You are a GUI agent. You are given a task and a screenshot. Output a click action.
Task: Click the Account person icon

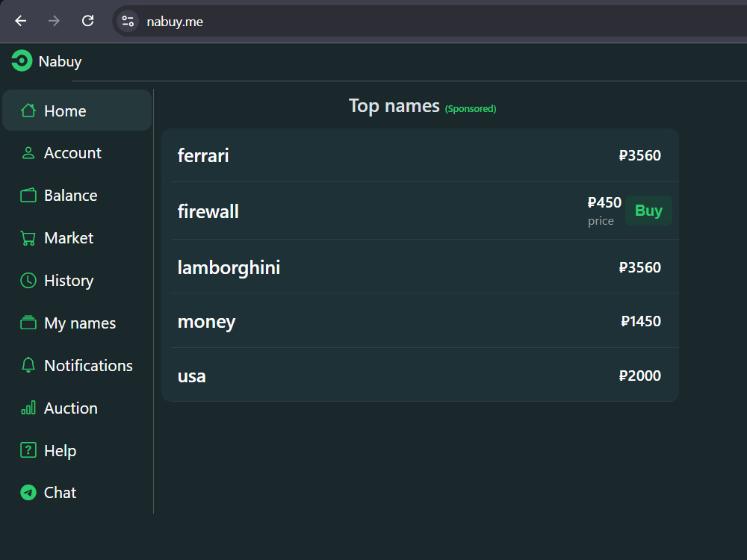28,153
